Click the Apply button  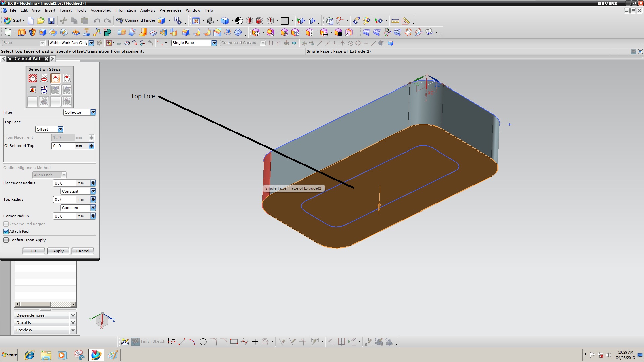tap(58, 251)
